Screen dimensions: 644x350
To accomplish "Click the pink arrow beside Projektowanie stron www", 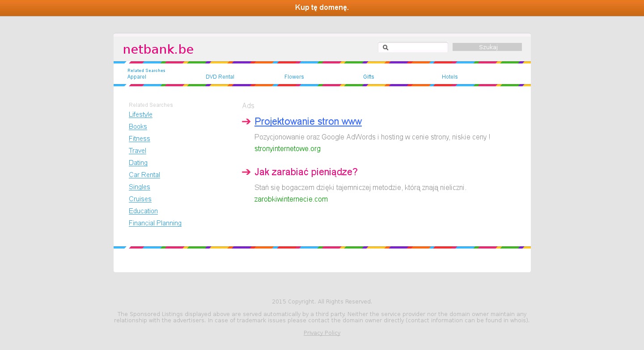I will (246, 122).
